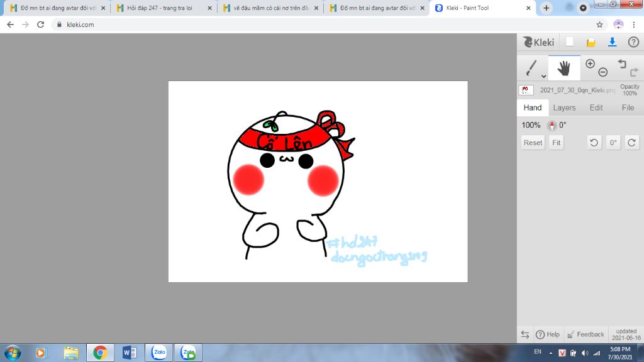Click the redo arrow icon

pos(634,72)
